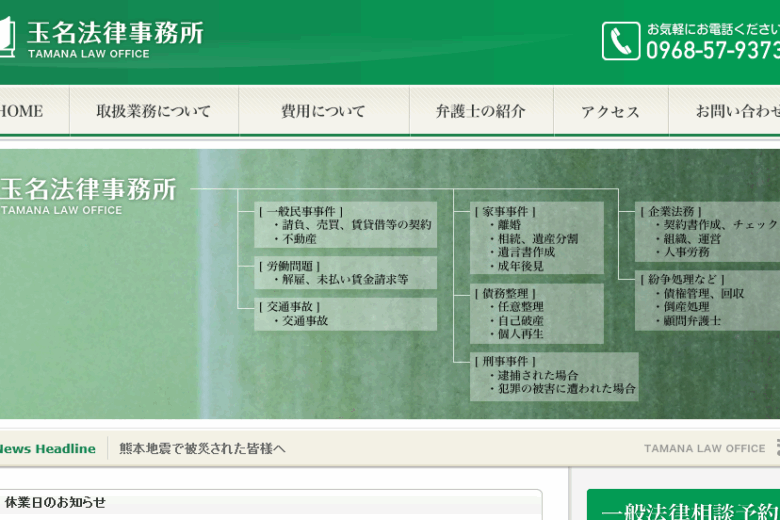
Task: Open the 取扱業務について menu item
Action: [x=153, y=111]
